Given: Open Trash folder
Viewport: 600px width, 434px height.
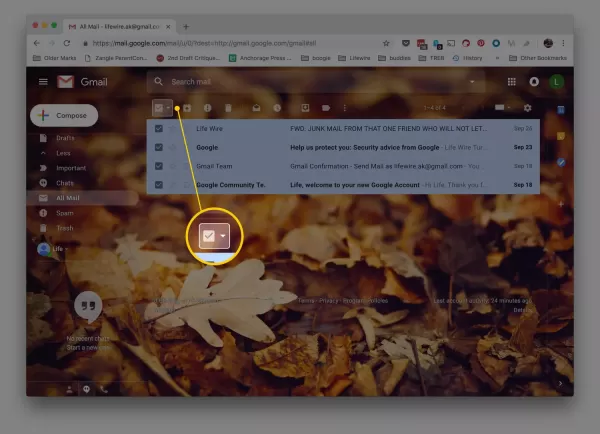Looking at the screenshot, I should [65, 228].
